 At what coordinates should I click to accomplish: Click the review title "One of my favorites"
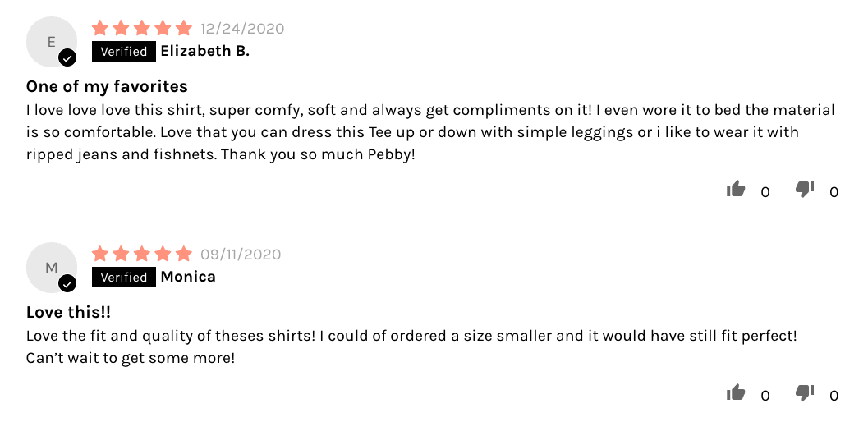coord(107,86)
